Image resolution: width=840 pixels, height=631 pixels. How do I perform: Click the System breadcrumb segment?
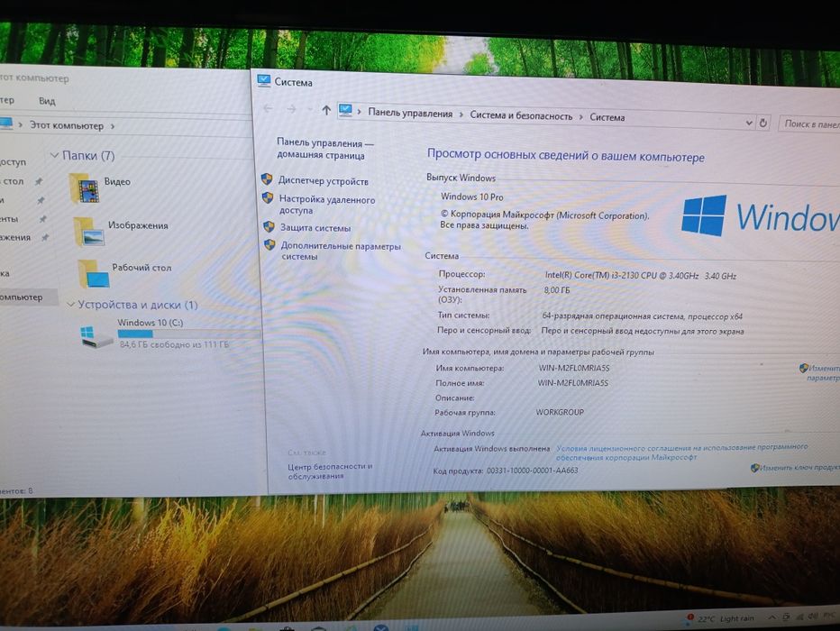click(x=607, y=117)
